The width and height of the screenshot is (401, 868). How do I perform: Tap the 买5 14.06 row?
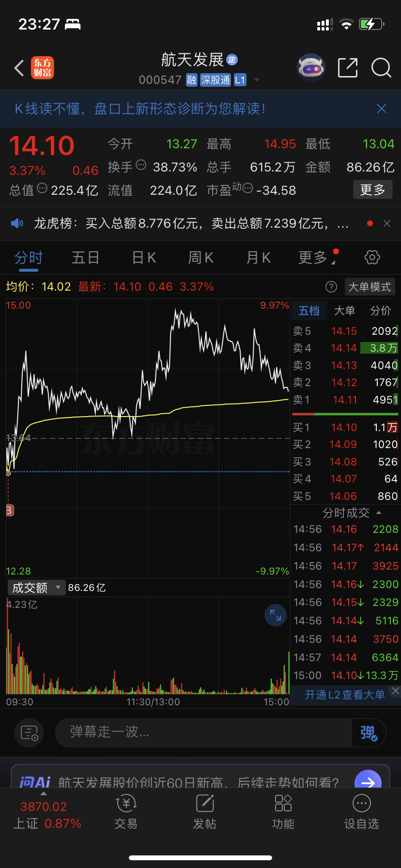click(x=345, y=496)
